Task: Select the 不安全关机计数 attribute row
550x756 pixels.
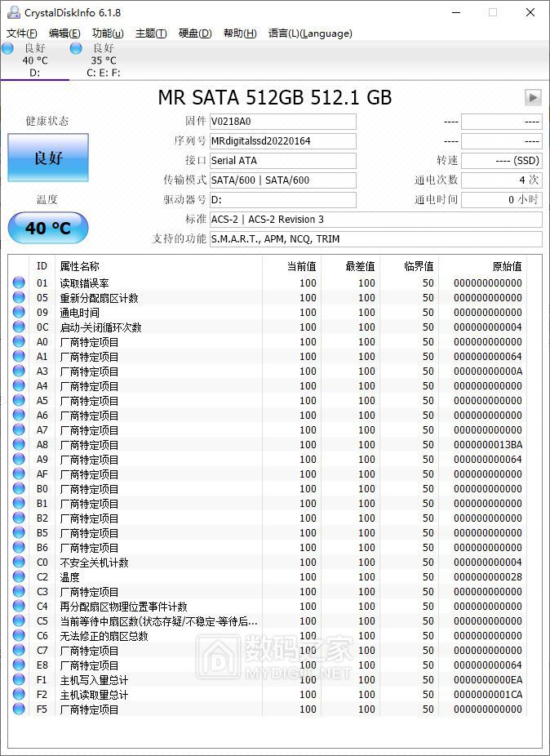Action: [268, 563]
